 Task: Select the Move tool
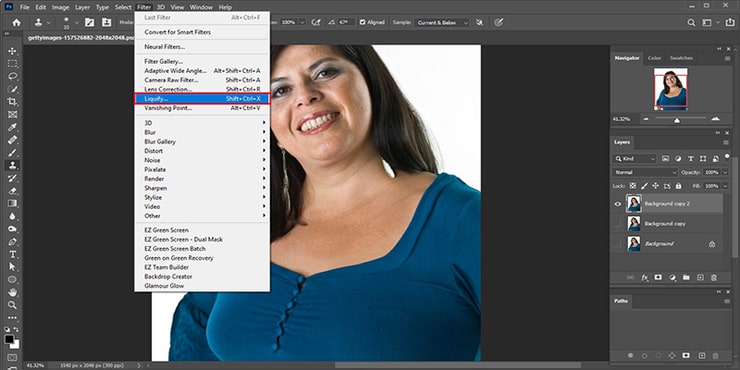(x=12, y=50)
